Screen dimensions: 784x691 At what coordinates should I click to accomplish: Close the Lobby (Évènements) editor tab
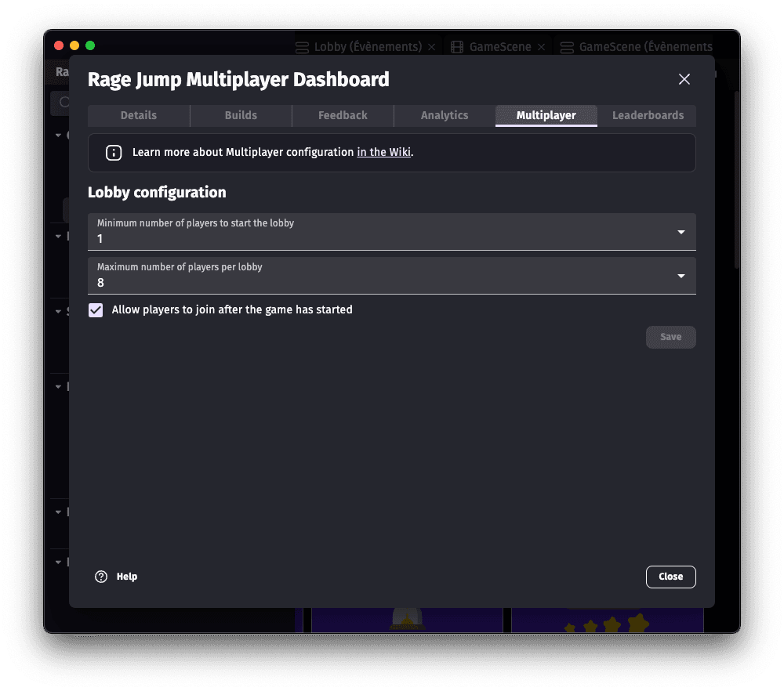(431, 46)
